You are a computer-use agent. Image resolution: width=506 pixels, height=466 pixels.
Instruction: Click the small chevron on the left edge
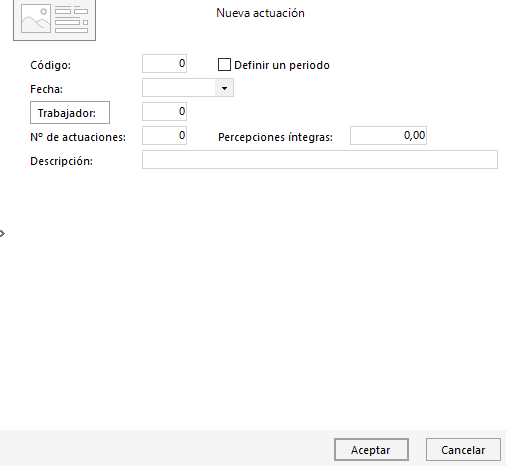tap(2, 233)
